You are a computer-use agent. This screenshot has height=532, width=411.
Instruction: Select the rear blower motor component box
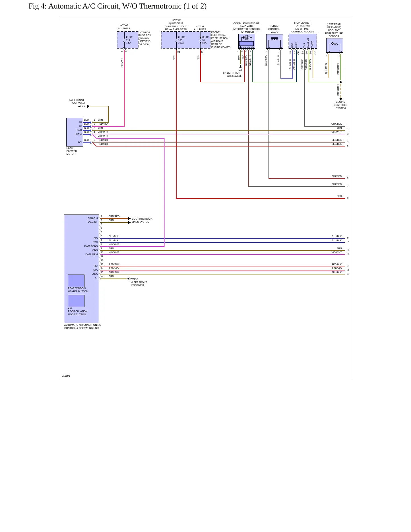point(75,132)
